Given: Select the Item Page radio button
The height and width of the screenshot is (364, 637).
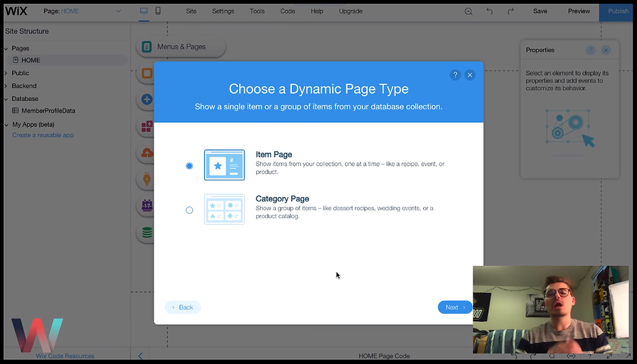Looking at the screenshot, I should click(x=189, y=166).
